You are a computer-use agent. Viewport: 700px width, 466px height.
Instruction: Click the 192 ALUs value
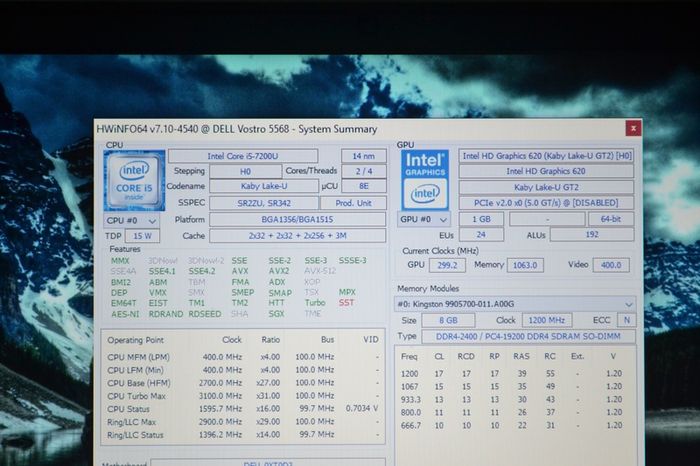592,235
